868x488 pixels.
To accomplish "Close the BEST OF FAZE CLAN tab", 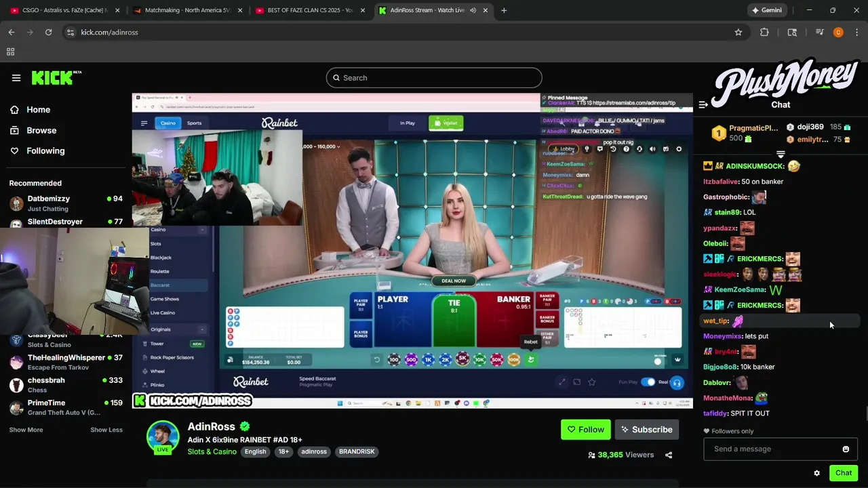I will tap(362, 10).
